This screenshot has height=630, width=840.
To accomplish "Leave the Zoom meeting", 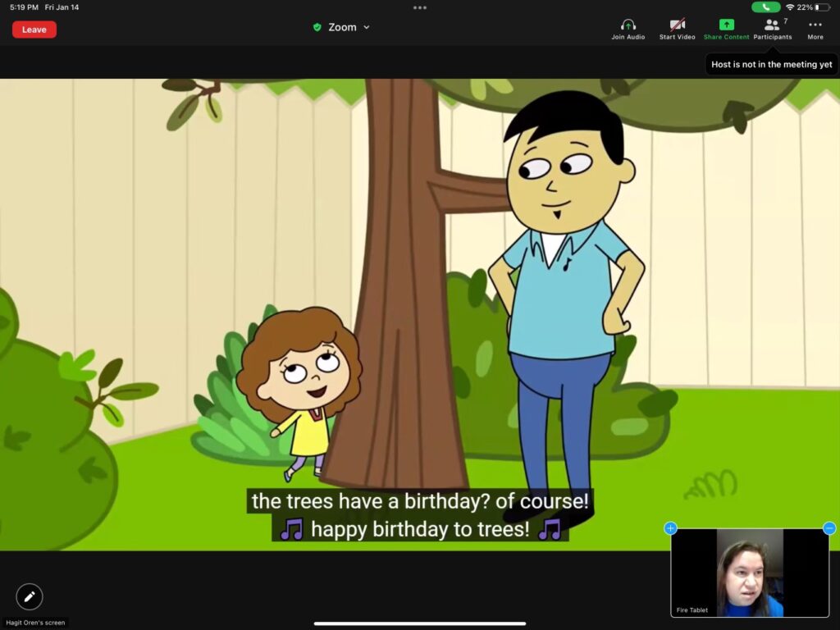I will 34,30.
